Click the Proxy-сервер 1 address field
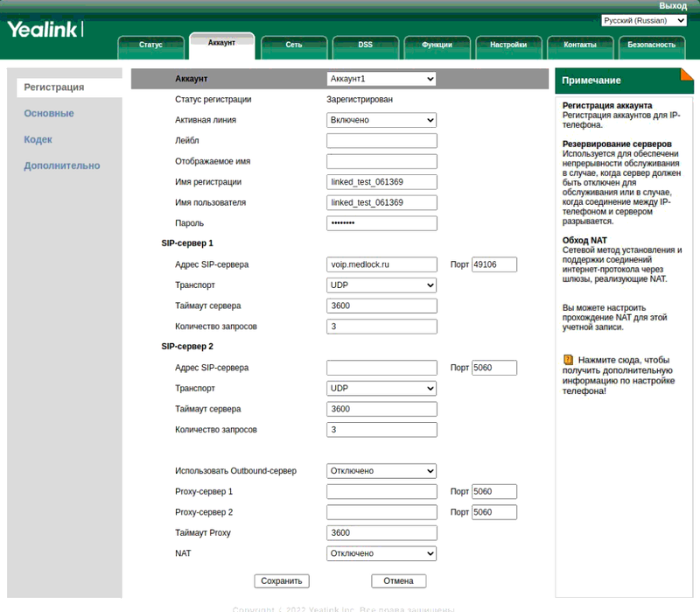Image resolution: width=700 pixels, height=612 pixels. point(381,491)
